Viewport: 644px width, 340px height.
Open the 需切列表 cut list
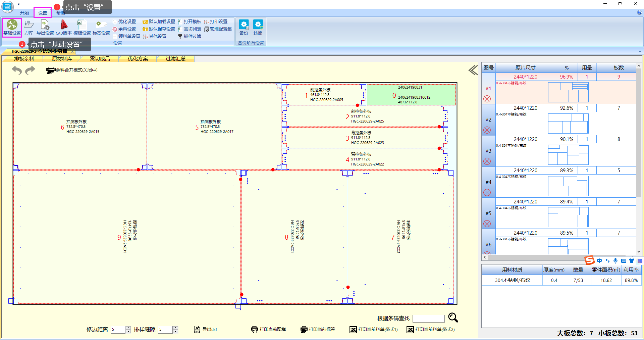click(190, 29)
